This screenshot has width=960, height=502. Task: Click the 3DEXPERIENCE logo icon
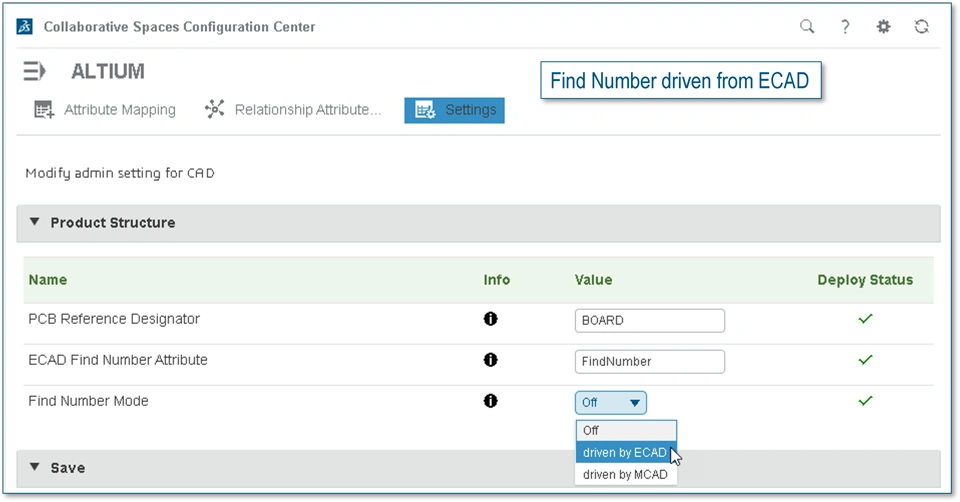25,27
